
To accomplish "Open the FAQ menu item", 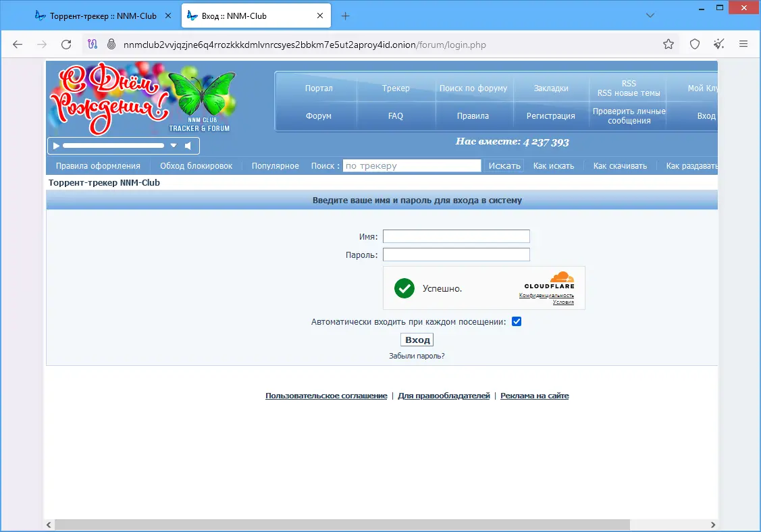I will [x=396, y=116].
